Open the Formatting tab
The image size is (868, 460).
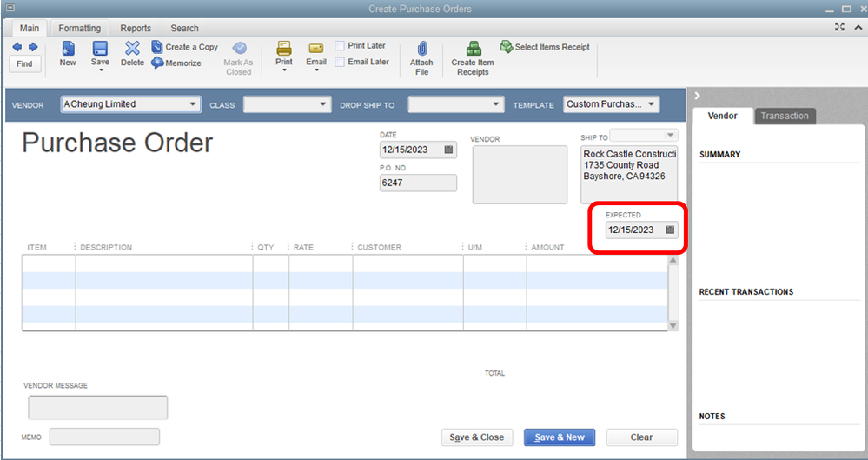(80, 29)
